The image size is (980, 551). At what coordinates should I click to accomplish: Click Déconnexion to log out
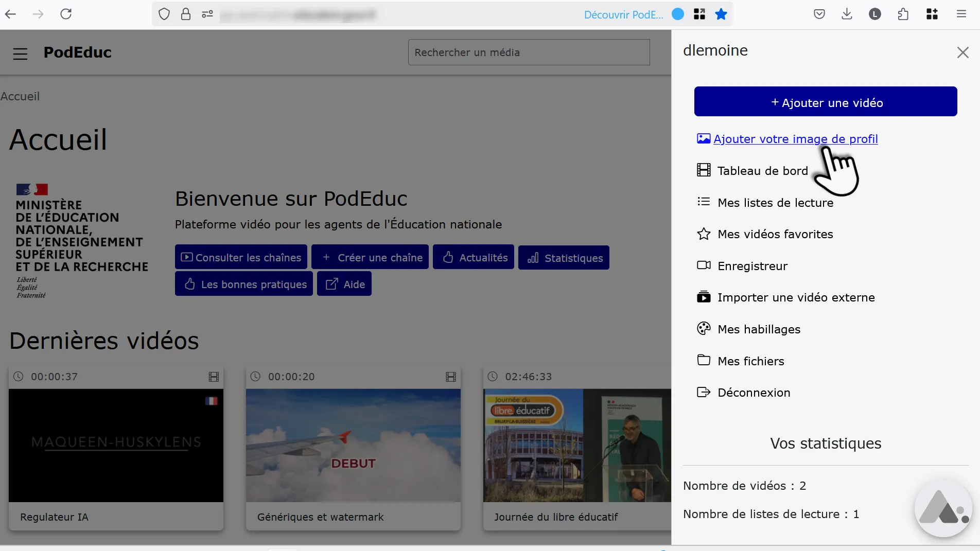tap(743, 393)
